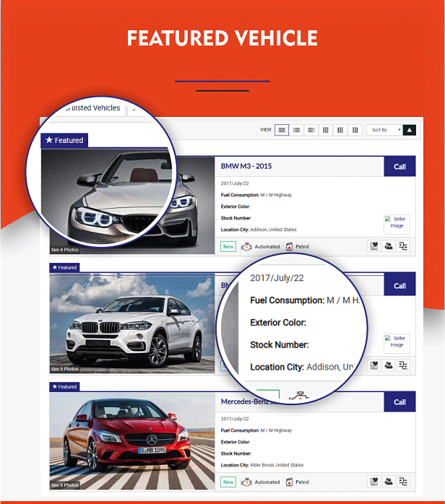Open the seller profile icon on the Mercedes-Benz row
Image resolution: width=445 pixels, height=504 pixels.
click(389, 482)
